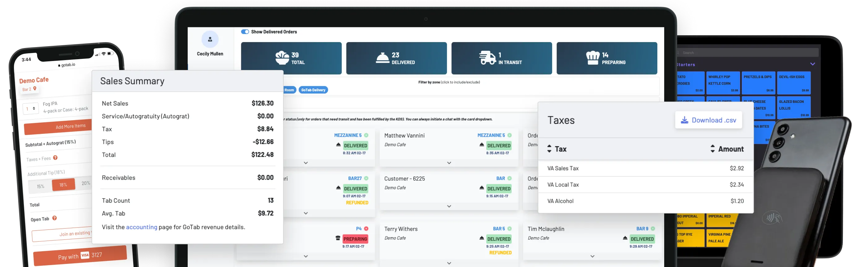The image size is (868, 267).
Task: Collapse the Starters category chevron
Action: pyautogui.click(x=812, y=64)
